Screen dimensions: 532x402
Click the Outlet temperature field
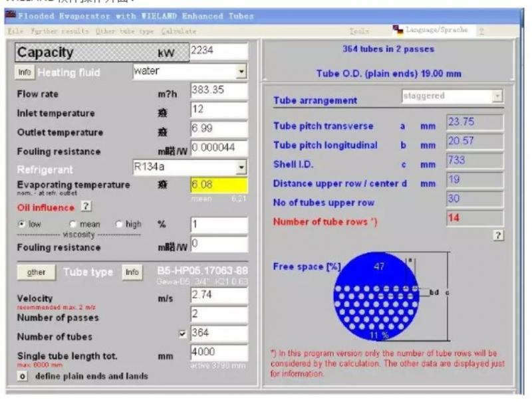pos(219,129)
